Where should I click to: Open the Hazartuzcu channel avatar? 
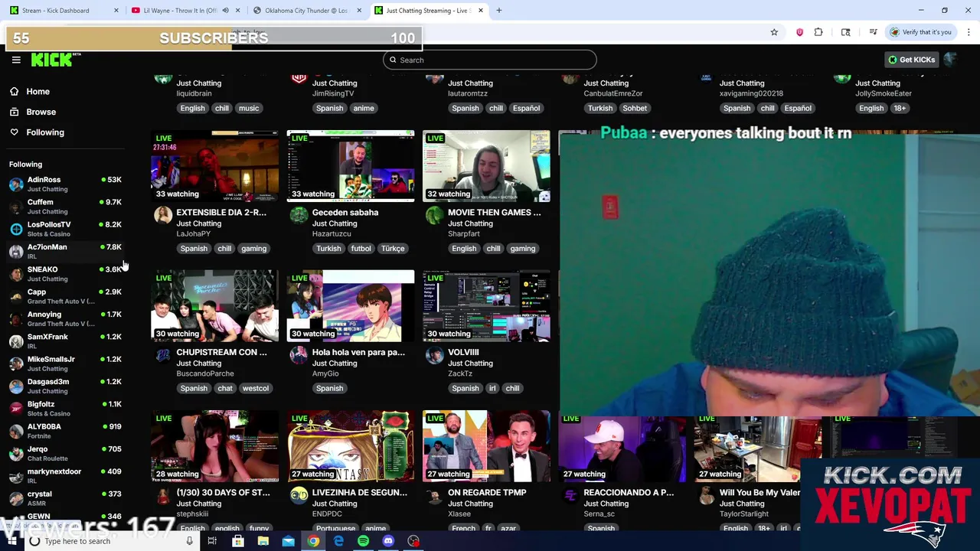299,216
